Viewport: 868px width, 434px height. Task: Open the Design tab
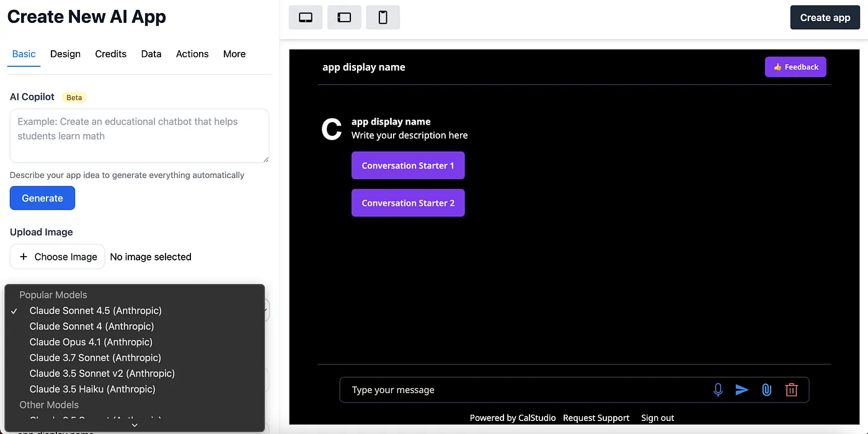66,54
